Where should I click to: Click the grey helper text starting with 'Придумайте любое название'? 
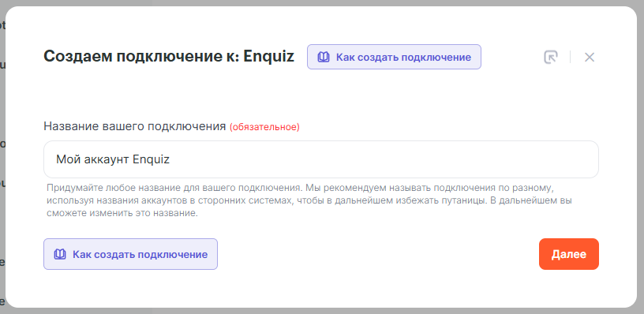(303, 201)
